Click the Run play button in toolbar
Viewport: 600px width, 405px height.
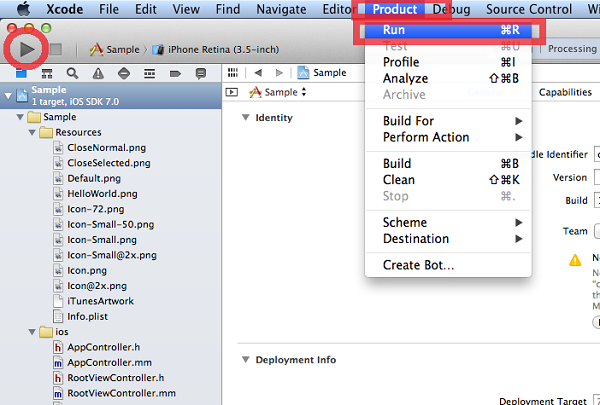26,49
